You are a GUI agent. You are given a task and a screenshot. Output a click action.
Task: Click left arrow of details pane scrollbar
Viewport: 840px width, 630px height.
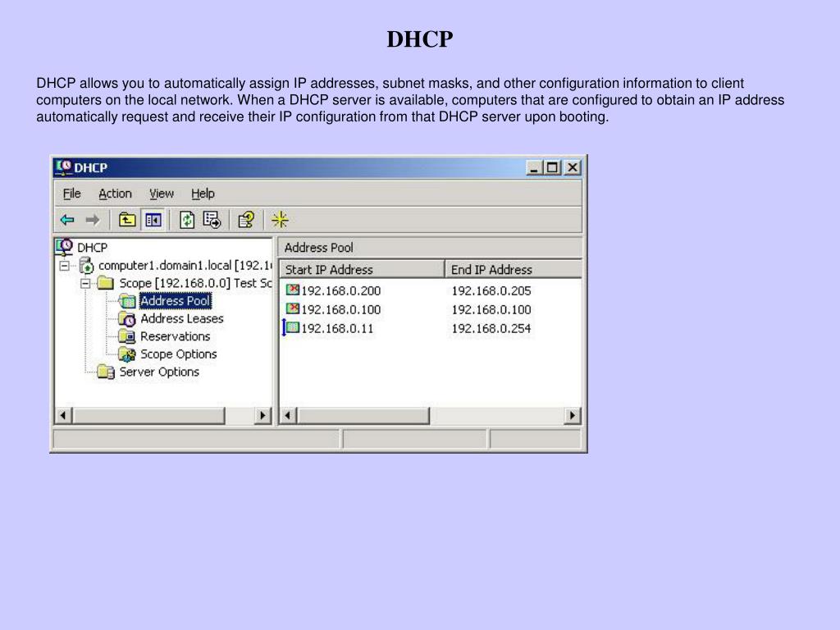coord(288,415)
